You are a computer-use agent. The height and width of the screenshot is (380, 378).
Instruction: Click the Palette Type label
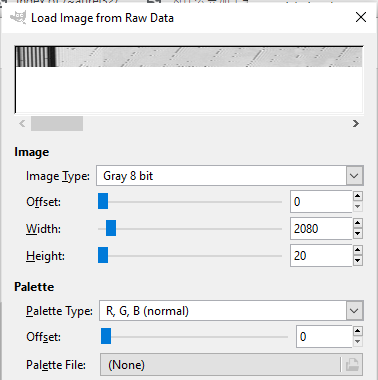click(59, 311)
